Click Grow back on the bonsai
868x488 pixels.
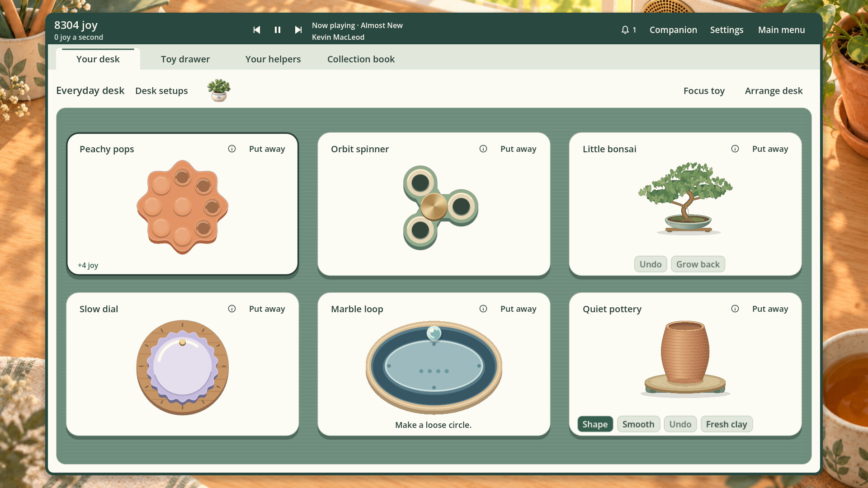(698, 264)
